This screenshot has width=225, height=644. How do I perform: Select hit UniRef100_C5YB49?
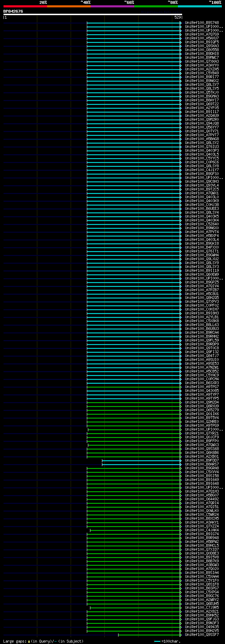click(x=202, y=73)
